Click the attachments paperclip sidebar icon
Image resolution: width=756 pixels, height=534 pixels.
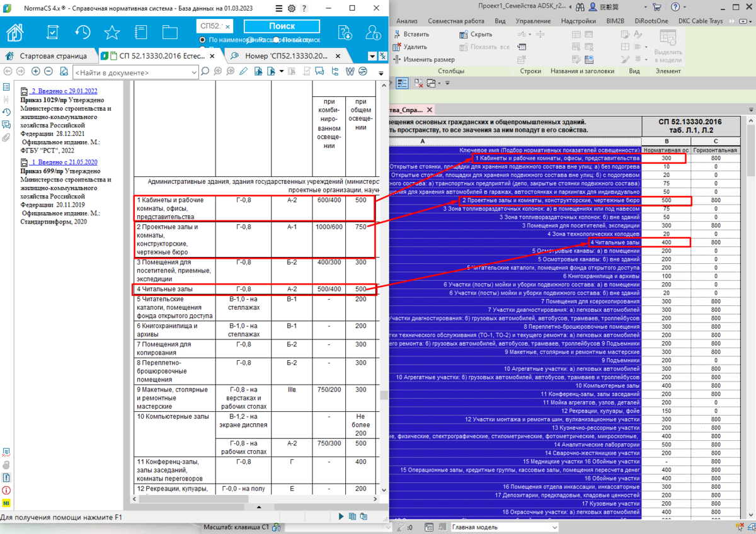(6, 137)
